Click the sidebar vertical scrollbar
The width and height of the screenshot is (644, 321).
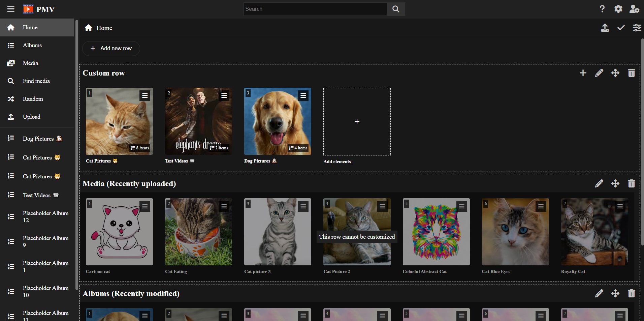point(77,155)
